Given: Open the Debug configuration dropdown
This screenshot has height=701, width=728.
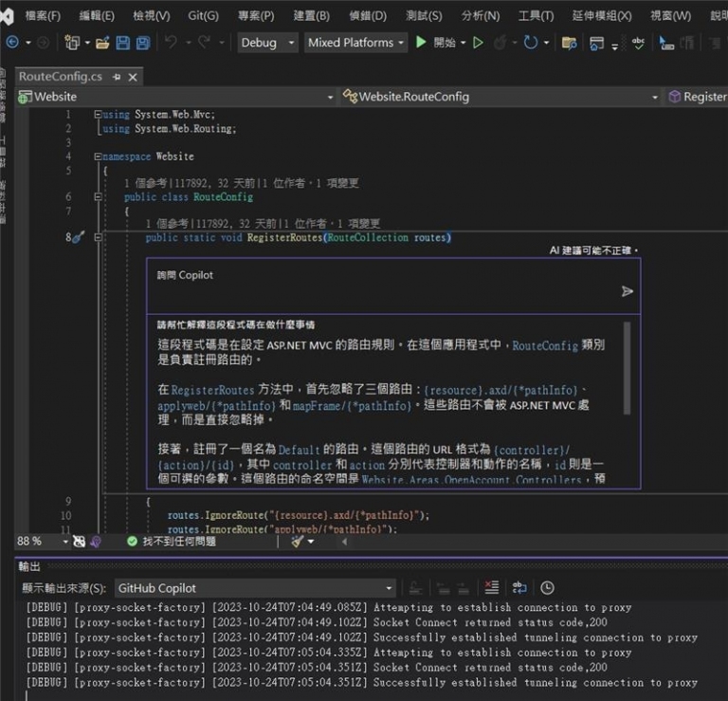Looking at the screenshot, I should pyautogui.click(x=267, y=43).
